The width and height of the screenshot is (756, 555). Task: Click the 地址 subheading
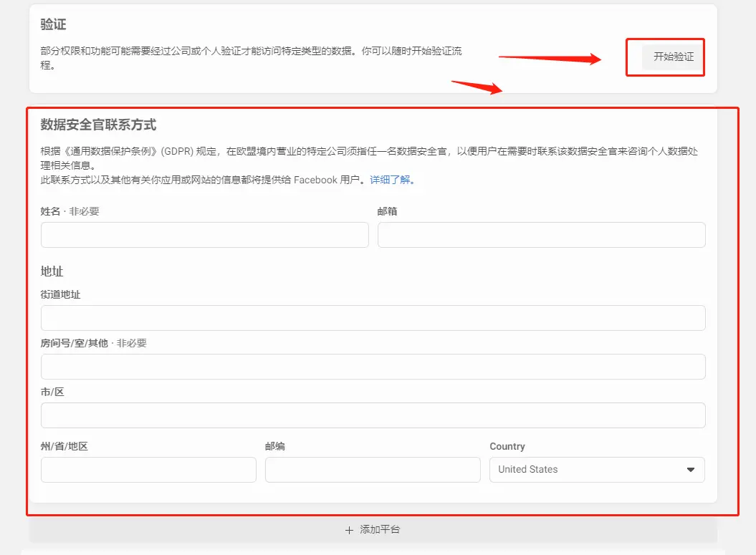click(x=52, y=271)
